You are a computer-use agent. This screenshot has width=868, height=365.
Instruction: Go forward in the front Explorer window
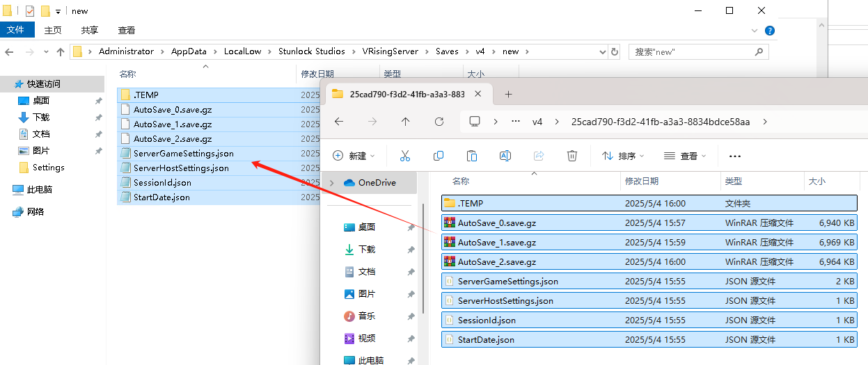pos(372,121)
